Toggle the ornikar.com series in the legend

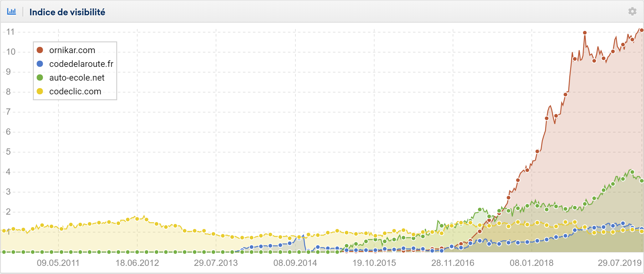tap(66, 50)
